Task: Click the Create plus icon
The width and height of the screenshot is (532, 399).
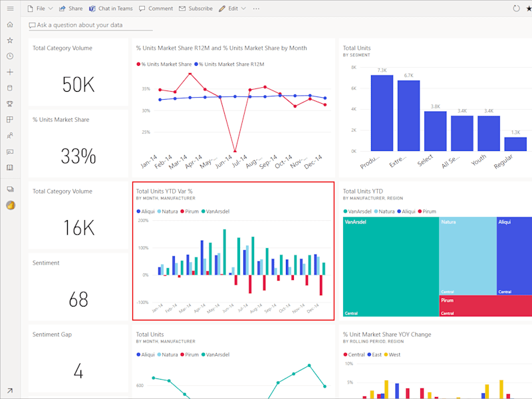Action: point(10,72)
